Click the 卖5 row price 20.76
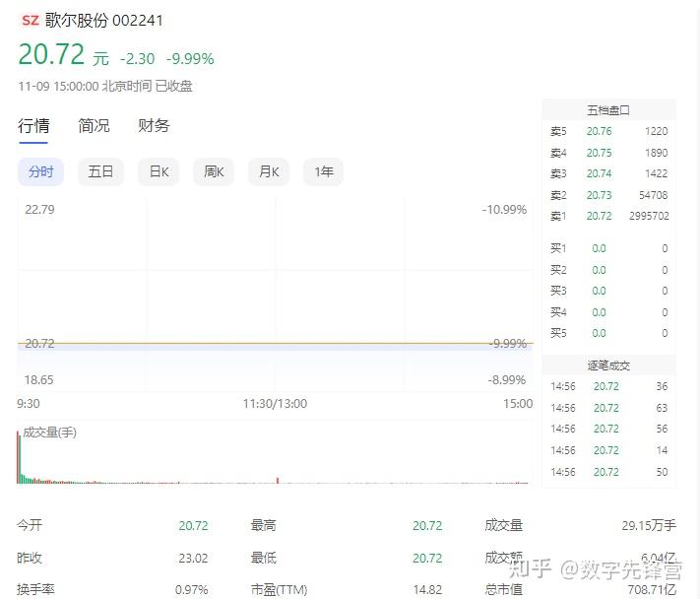The width and height of the screenshot is (700, 599). (600, 131)
